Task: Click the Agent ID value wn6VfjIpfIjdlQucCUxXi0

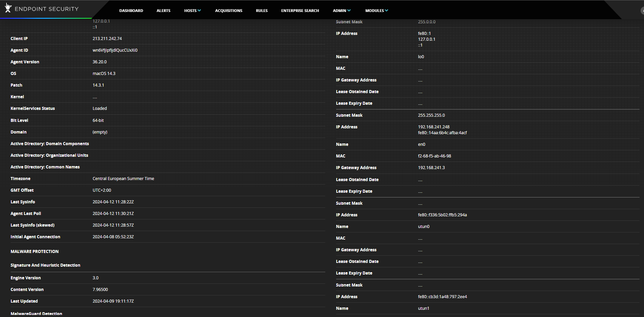Action: (115, 50)
